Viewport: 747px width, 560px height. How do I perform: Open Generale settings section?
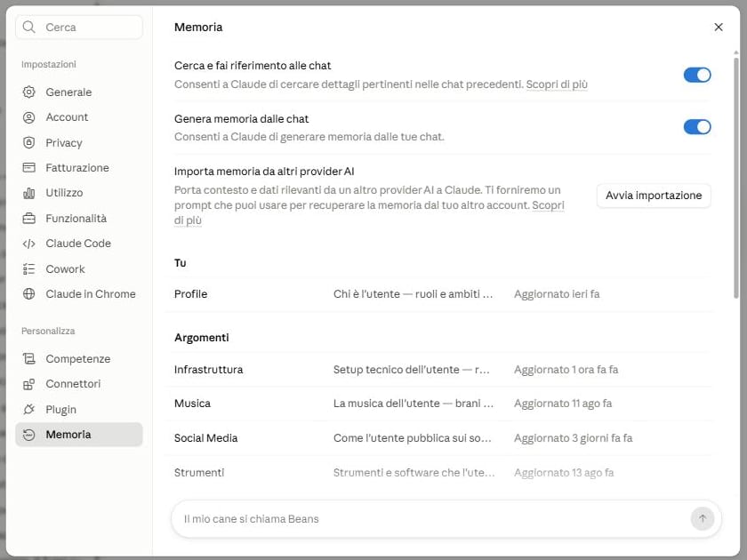coord(79,92)
